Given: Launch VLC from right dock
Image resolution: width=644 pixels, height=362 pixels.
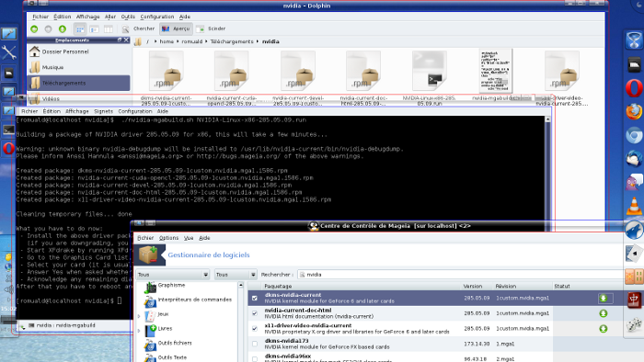Looking at the screenshot, I should pyautogui.click(x=634, y=206).
